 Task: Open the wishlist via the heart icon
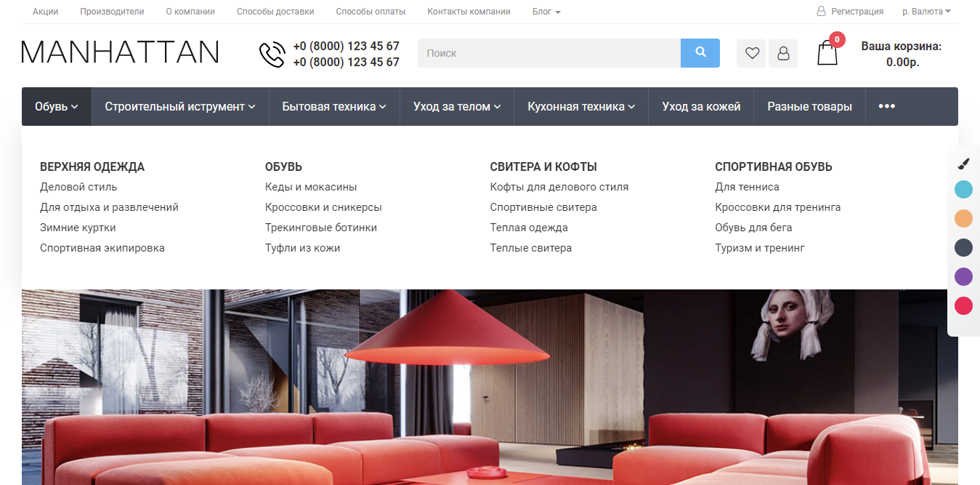coord(750,52)
